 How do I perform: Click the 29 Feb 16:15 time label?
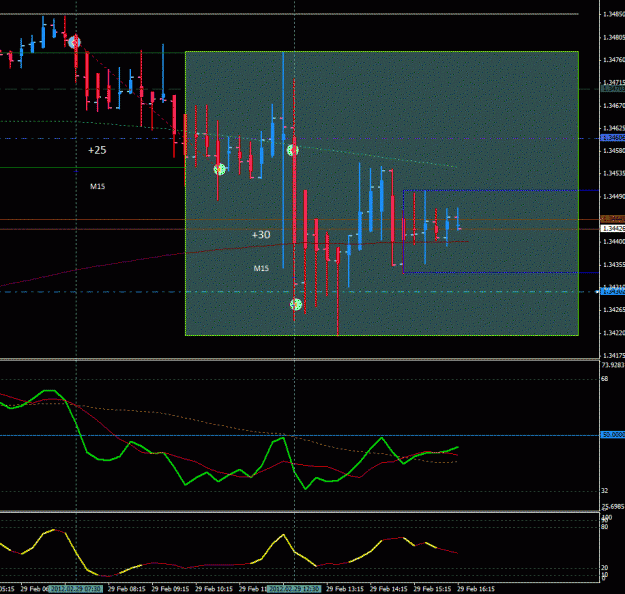click(x=476, y=589)
